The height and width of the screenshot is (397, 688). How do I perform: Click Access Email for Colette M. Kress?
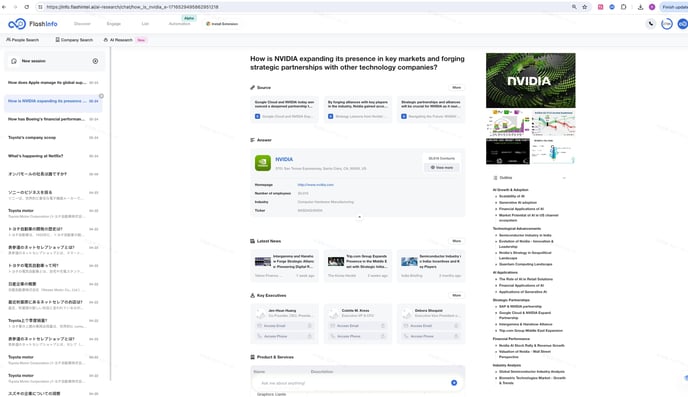(358, 326)
